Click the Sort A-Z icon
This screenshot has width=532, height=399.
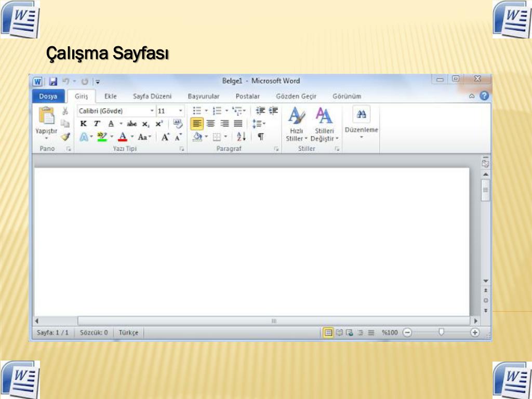pos(241,137)
